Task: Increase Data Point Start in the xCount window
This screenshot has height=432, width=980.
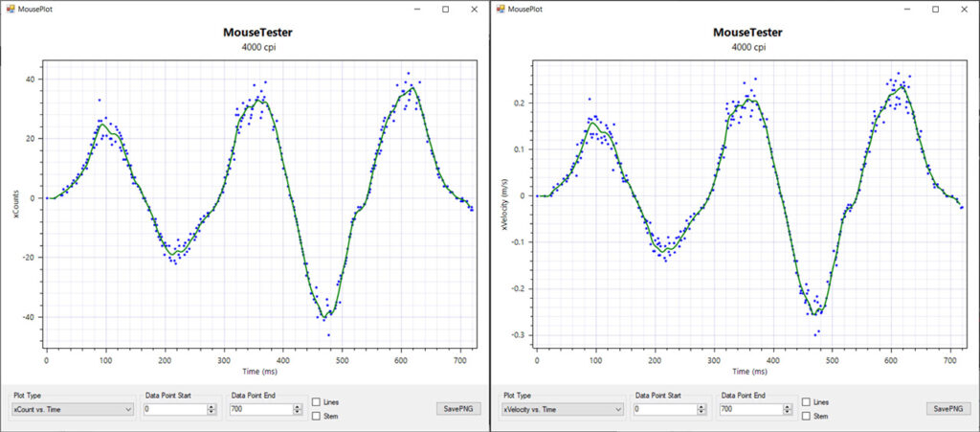Action: point(212,406)
